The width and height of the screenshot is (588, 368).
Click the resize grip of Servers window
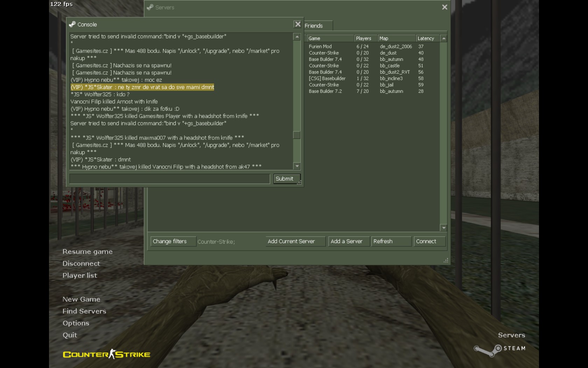[446, 260]
